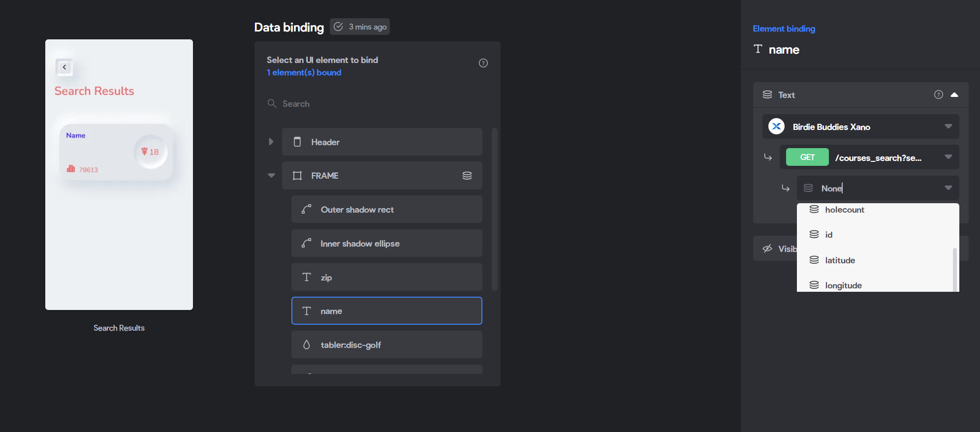
Task: Select the FRAME element row
Action: pos(382,176)
